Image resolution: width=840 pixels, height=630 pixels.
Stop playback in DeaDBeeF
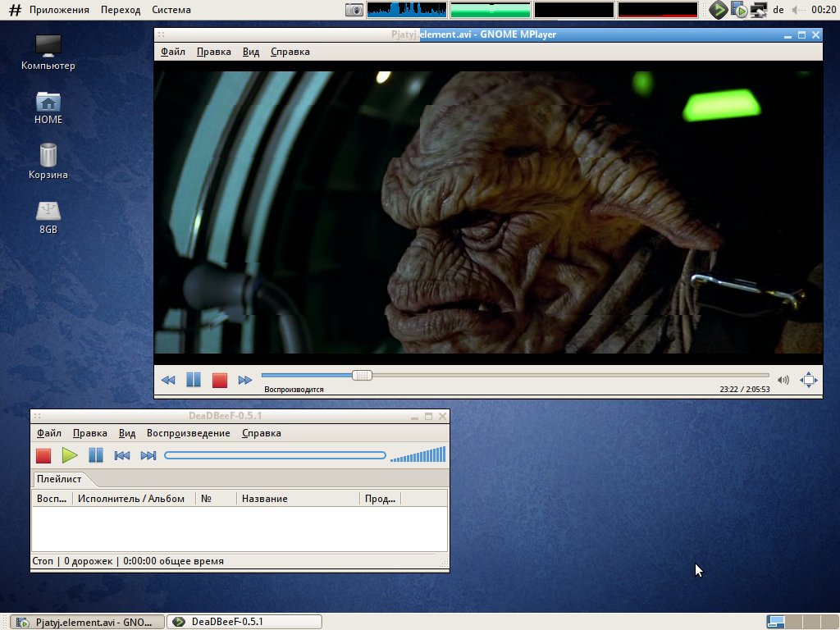click(43, 455)
